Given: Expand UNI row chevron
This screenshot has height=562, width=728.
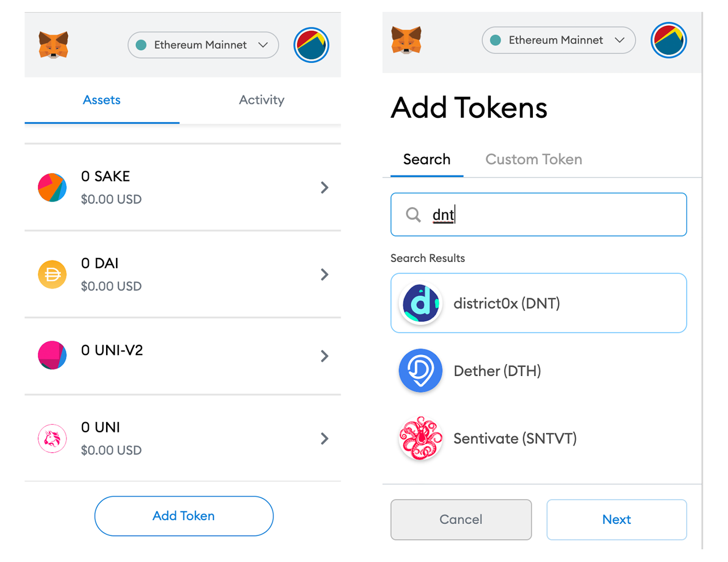Looking at the screenshot, I should (324, 439).
